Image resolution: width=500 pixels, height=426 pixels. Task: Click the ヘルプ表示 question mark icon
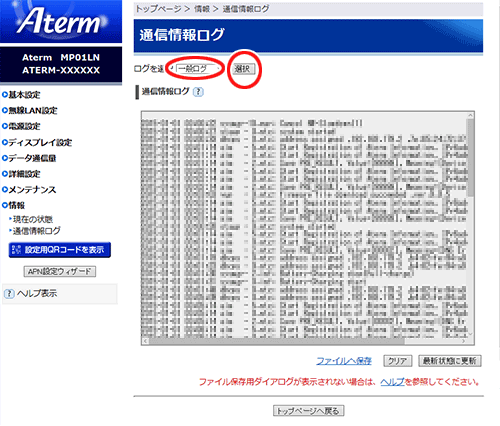pyautogui.click(x=9, y=294)
